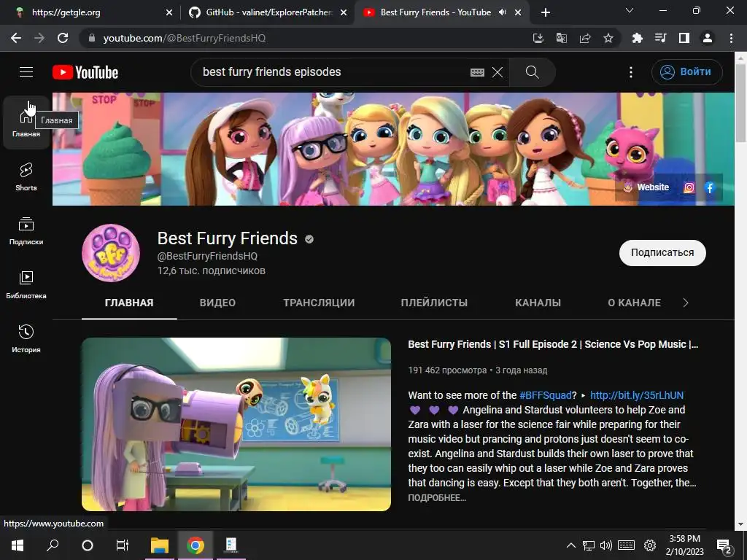Viewport: 747px width, 560px height.
Task: Open the channel Facebook link
Action: point(709,187)
